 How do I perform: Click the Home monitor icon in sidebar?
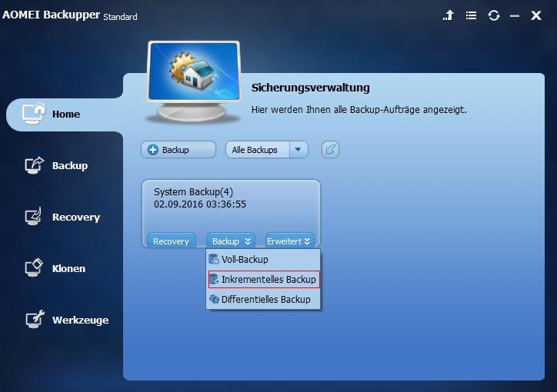(34, 114)
